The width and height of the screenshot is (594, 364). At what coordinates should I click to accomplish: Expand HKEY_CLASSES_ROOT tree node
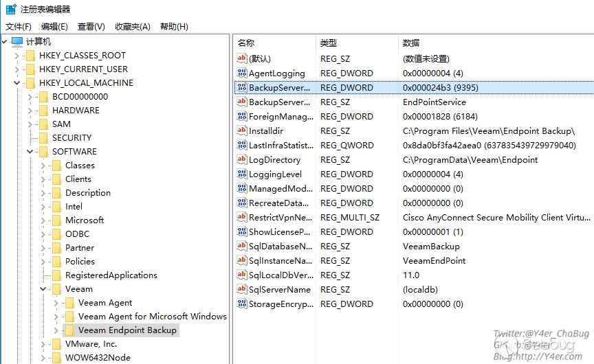[x=16, y=56]
